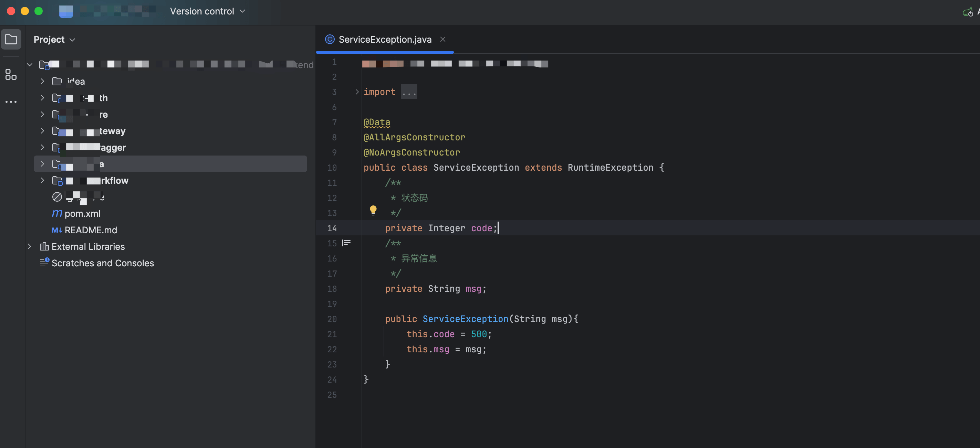The width and height of the screenshot is (980, 448).
Task: Open the Version control dropdown
Action: [207, 11]
